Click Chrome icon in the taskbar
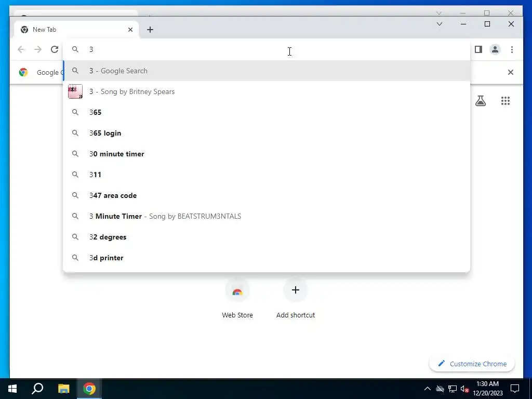The height and width of the screenshot is (399, 532). click(89, 389)
